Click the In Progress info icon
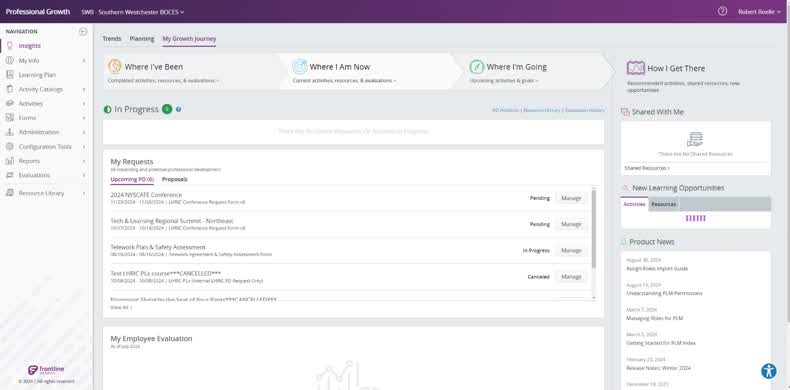 pyautogui.click(x=178, y=109)
